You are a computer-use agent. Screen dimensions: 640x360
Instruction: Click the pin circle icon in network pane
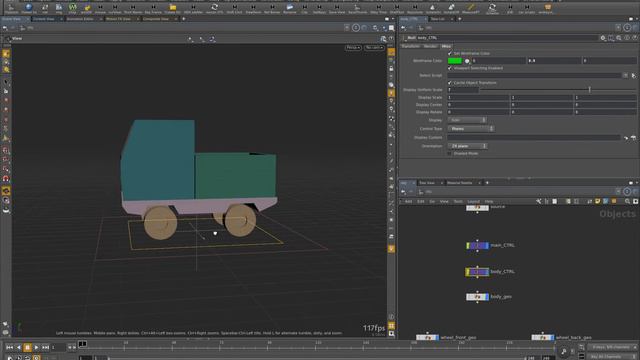(x=627, y=191)
